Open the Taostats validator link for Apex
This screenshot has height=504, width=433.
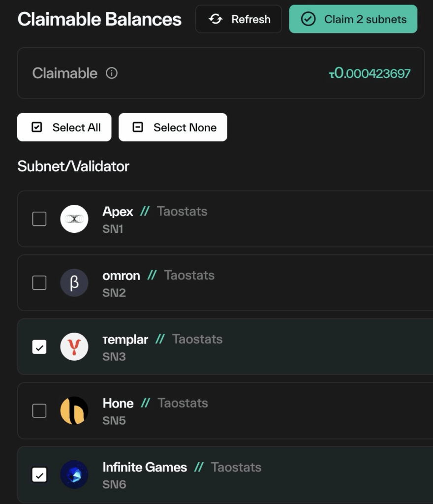[x=182, y=212]
